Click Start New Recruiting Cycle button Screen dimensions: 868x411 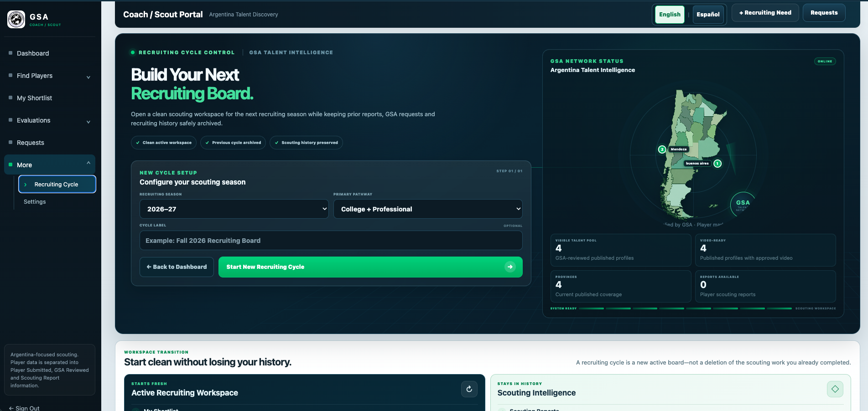click(370, 267)
